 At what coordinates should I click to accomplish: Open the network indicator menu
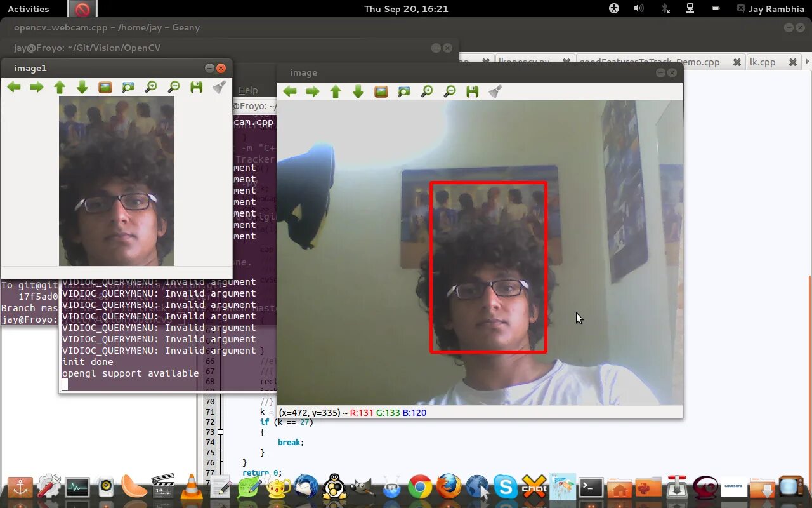691,9
